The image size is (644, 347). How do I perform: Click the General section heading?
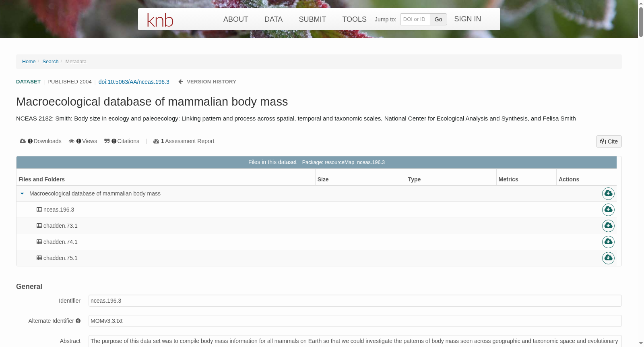pos(29,287)
